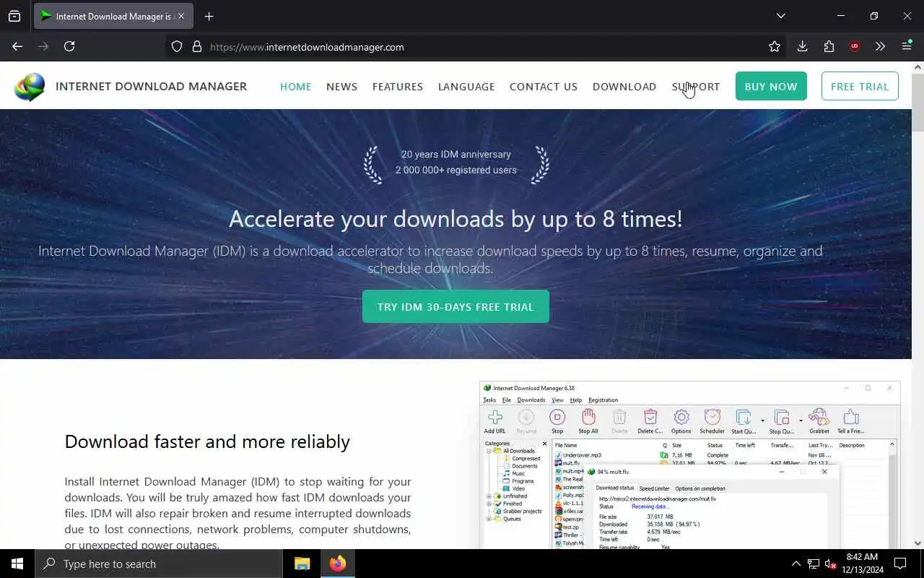
Task: Open the downloads panel icon
Action: (802, 46)
